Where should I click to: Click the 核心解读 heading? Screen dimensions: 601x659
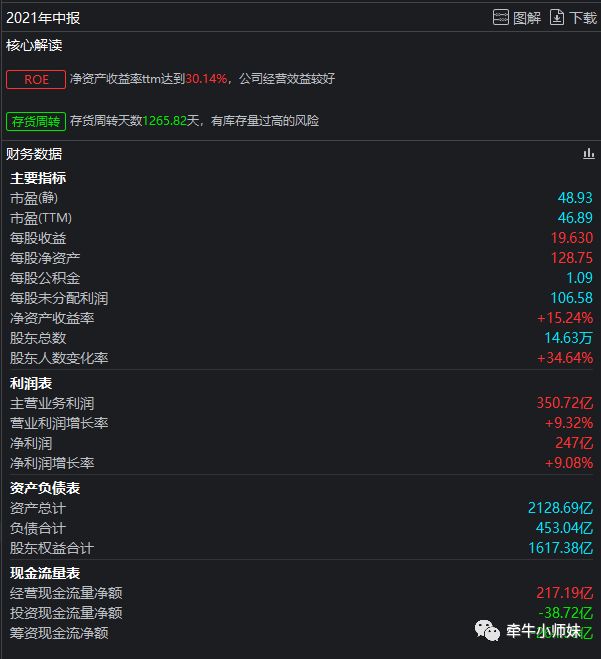[x=34, y=45]
